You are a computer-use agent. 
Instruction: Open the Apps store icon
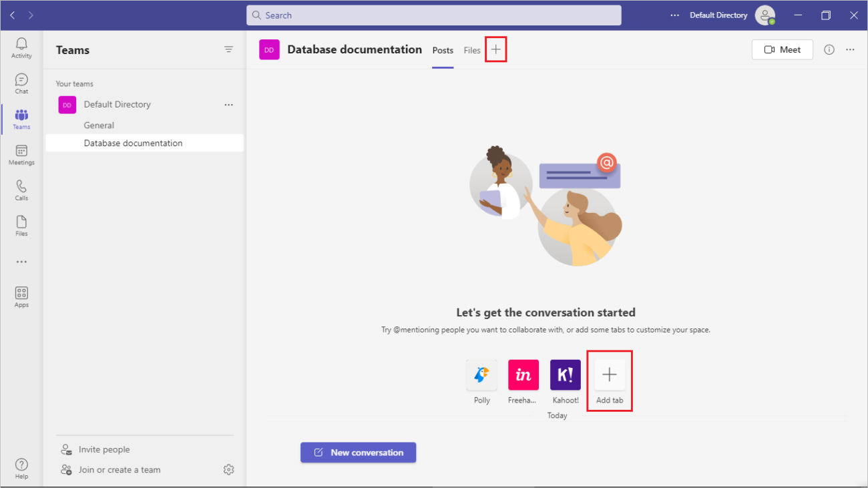21,297
